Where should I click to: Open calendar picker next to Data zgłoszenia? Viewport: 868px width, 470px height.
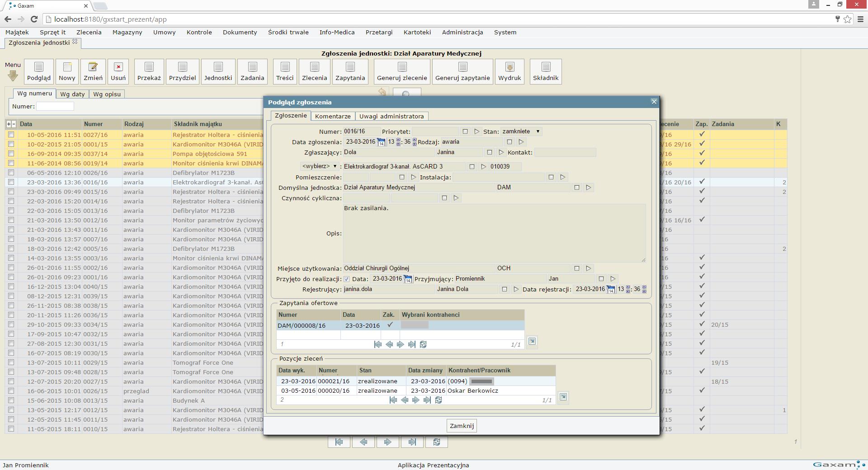pos(381,142)
